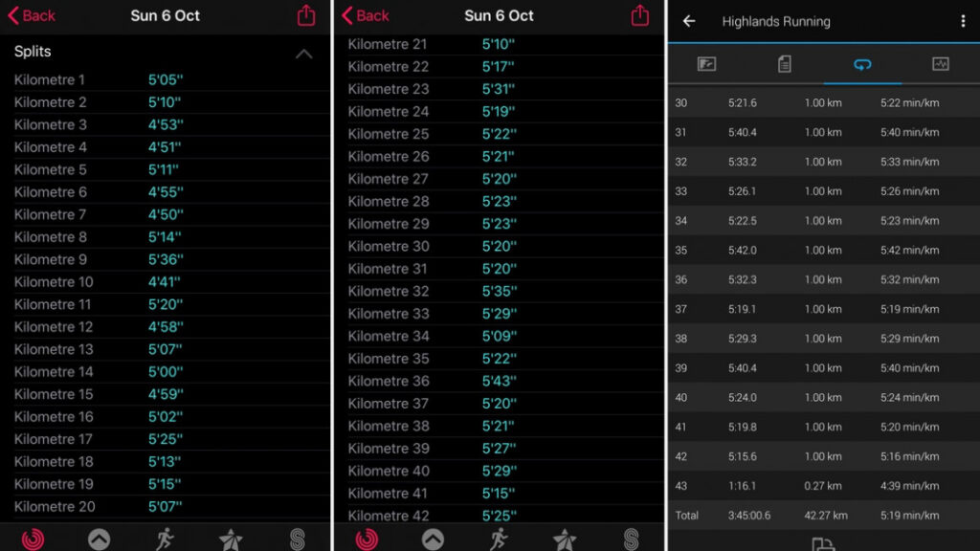
Task: Collapse the Splits section using its chevron
Action: tap(303, 54)
